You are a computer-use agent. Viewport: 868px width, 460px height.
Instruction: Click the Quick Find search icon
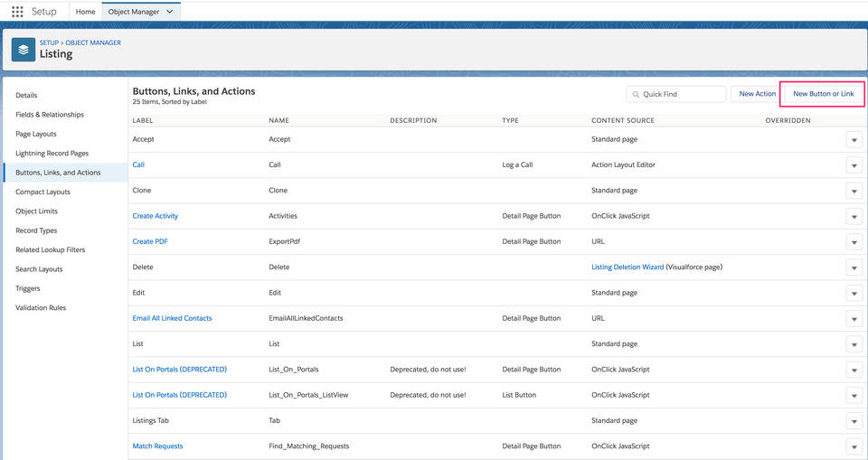(636, 94)
